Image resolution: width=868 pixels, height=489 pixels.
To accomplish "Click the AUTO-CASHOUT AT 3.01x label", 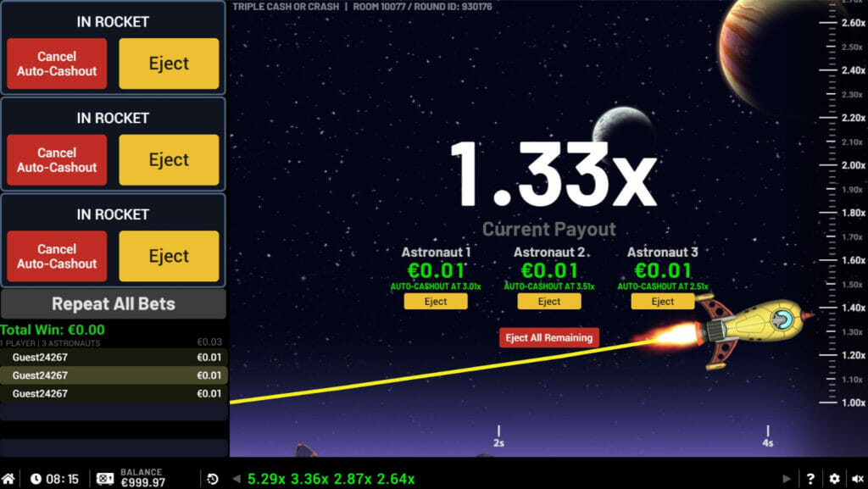I will pyautogui.click(x=436, y=286).
